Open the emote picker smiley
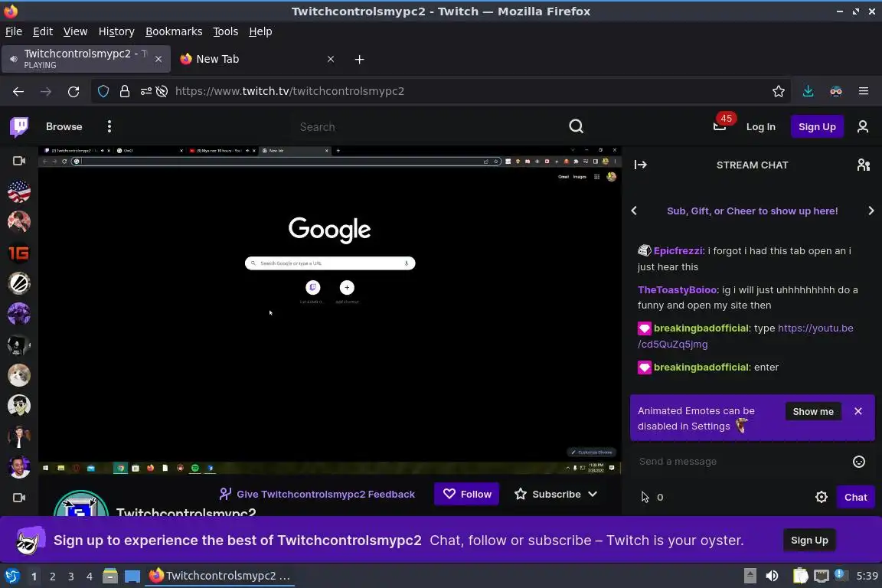 [x=858, y=462]
